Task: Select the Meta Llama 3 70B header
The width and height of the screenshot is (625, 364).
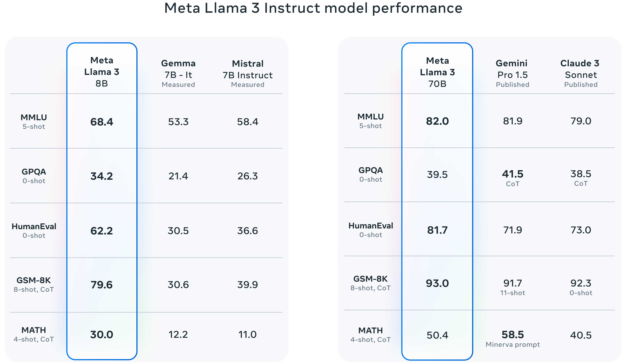Action: [x=437, y=72]
